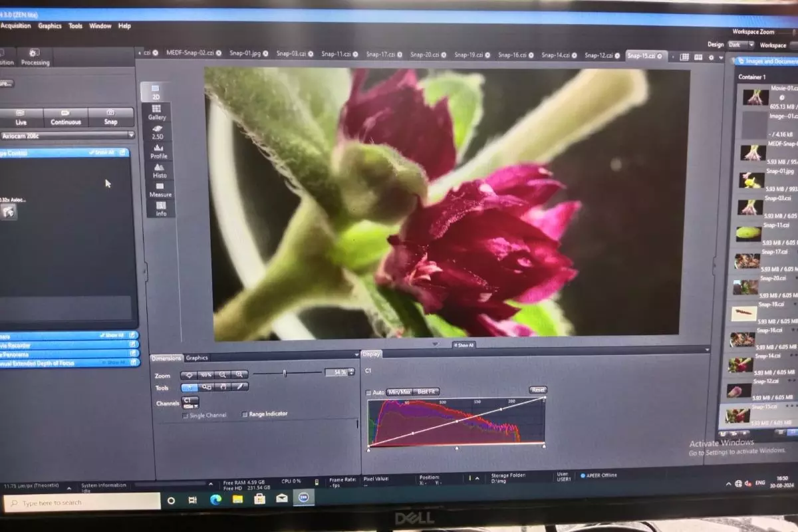Screen dimensions: 798x532
Task: Open Task View on taskbar
Action: [x=193, y=500]
